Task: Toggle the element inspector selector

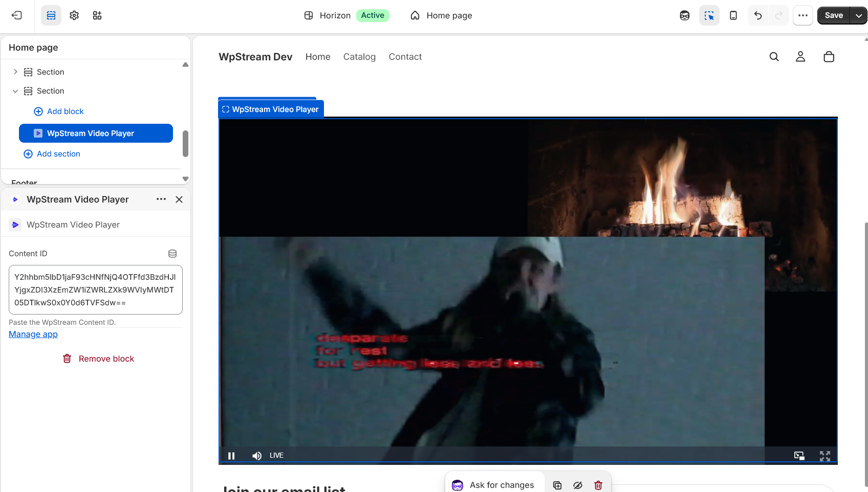Action: pos(709,15)
